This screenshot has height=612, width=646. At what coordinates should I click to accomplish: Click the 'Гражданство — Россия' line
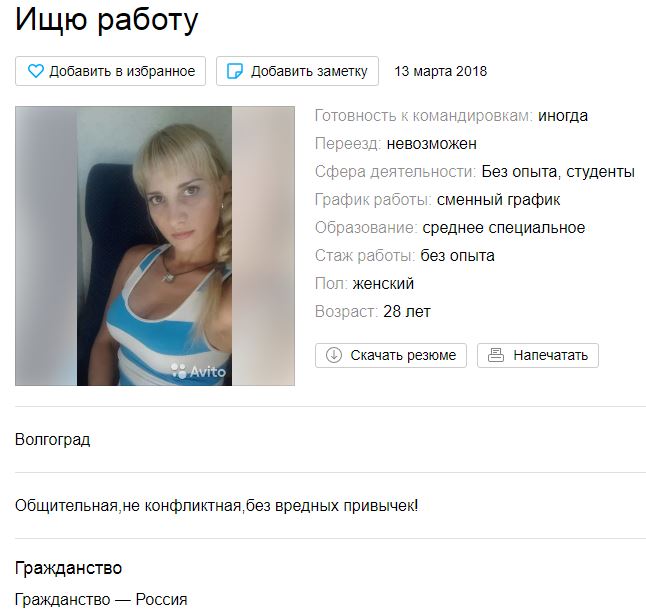pyautogui.click(x=101, y=599)
